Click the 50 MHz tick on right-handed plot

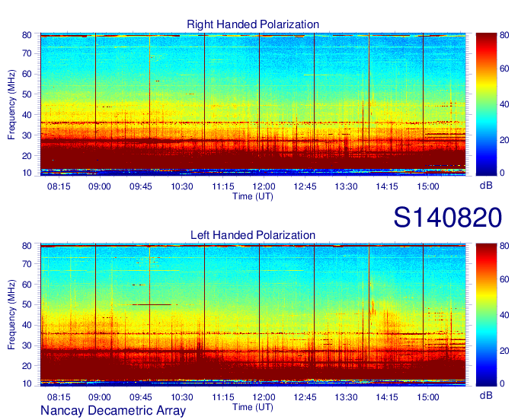point(27,94)
